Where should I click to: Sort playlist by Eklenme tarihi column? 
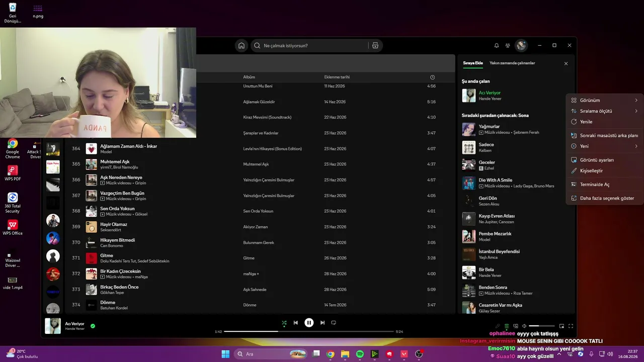[337, 77]
